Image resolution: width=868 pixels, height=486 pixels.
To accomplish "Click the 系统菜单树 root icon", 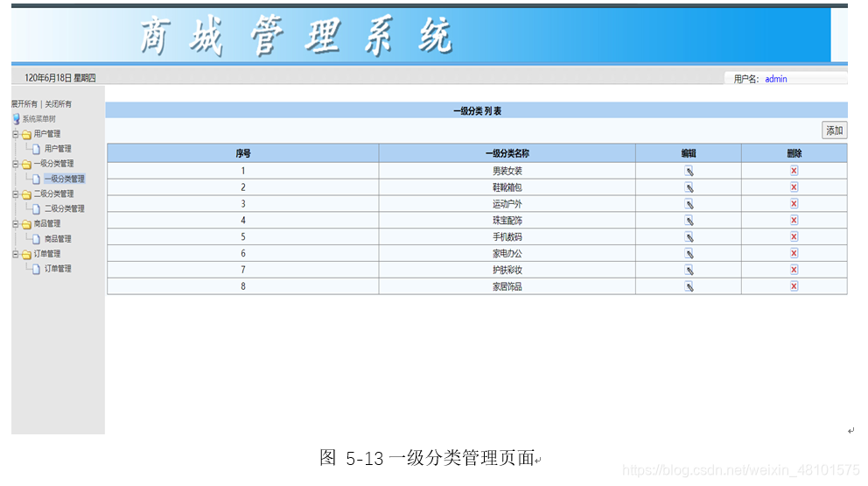I will pos(16,118).
